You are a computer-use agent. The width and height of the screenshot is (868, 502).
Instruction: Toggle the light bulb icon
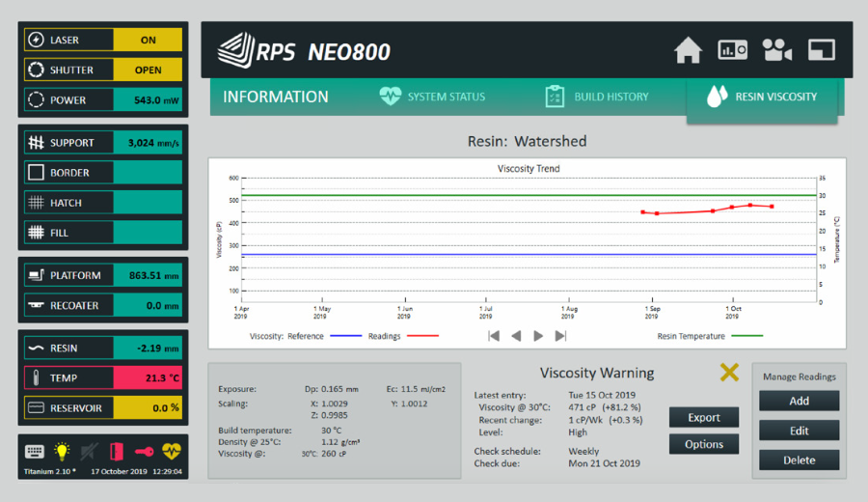62,452
